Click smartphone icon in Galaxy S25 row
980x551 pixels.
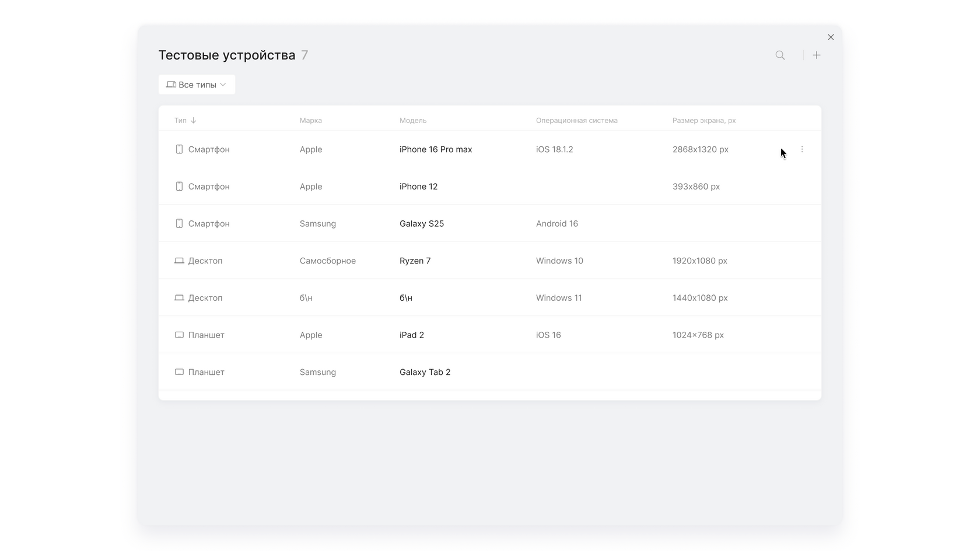179,223
